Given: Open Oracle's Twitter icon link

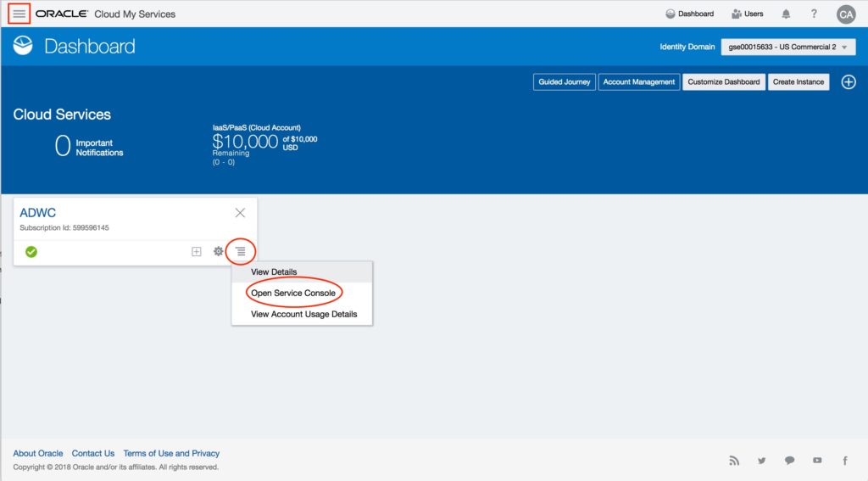Looking at the screenshot, I should [x=761, y=461].
